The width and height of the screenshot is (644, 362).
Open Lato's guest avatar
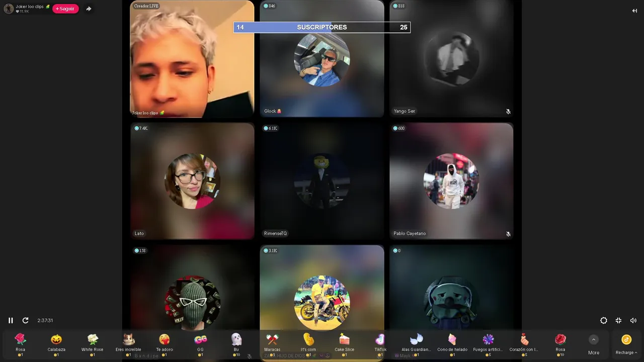click(192, 181)
